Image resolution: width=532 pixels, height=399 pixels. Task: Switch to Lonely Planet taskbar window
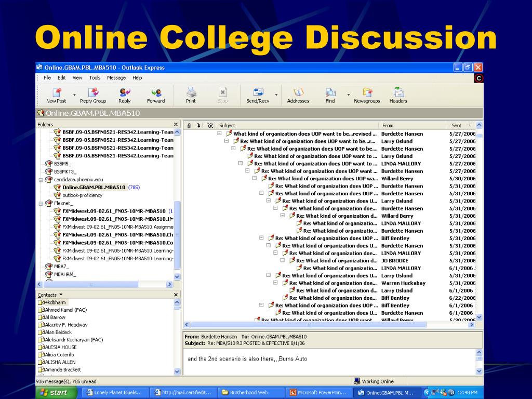coord(115,393)
